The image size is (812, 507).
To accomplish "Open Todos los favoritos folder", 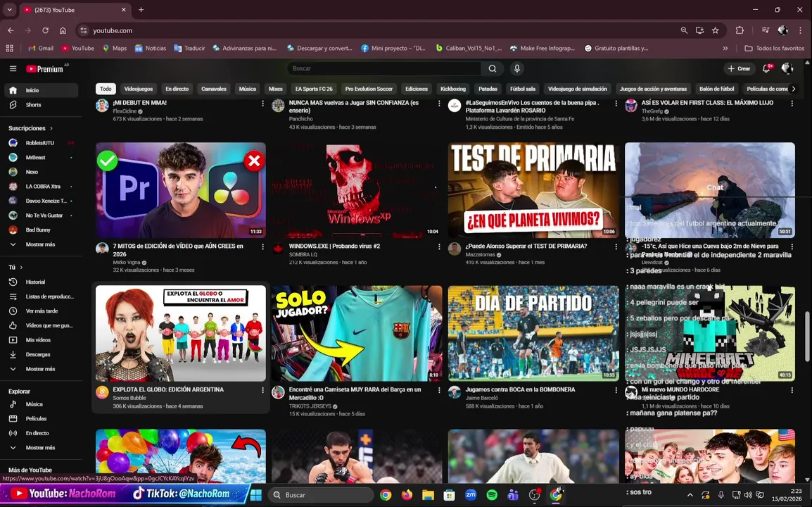I will click(774, 48).
